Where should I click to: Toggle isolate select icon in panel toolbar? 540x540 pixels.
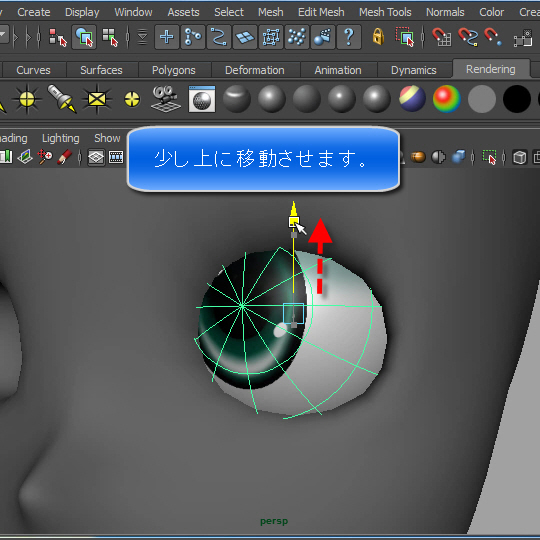(x=489, y=157)
